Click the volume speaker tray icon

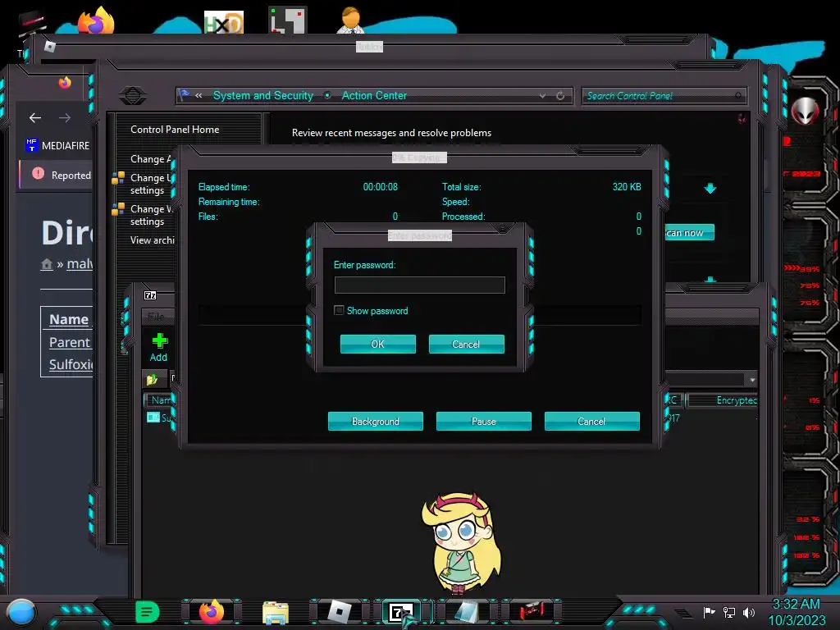point(749,612)
